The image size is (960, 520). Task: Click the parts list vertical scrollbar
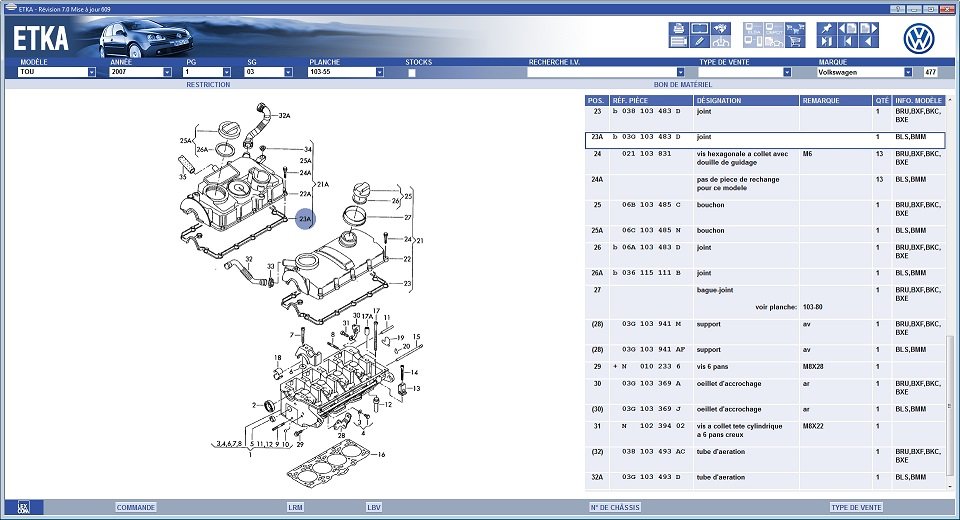click(x=950, y=405)
